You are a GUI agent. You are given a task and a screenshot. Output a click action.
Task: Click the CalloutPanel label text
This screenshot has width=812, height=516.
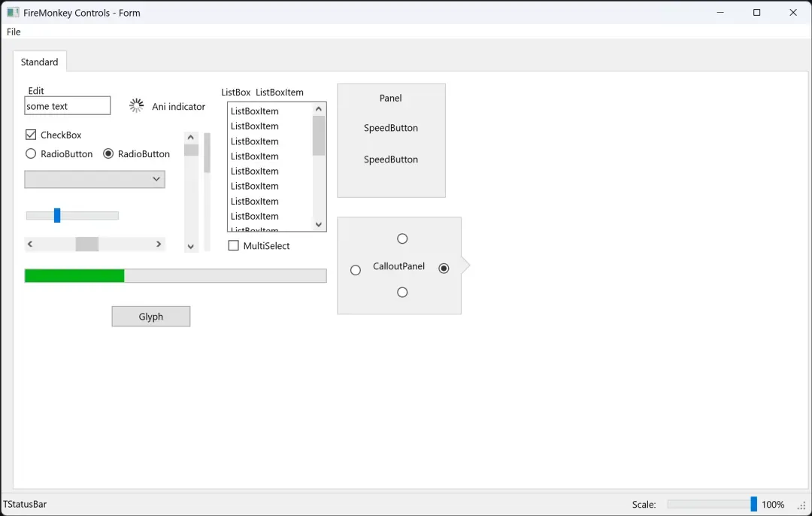click(398, 266)
